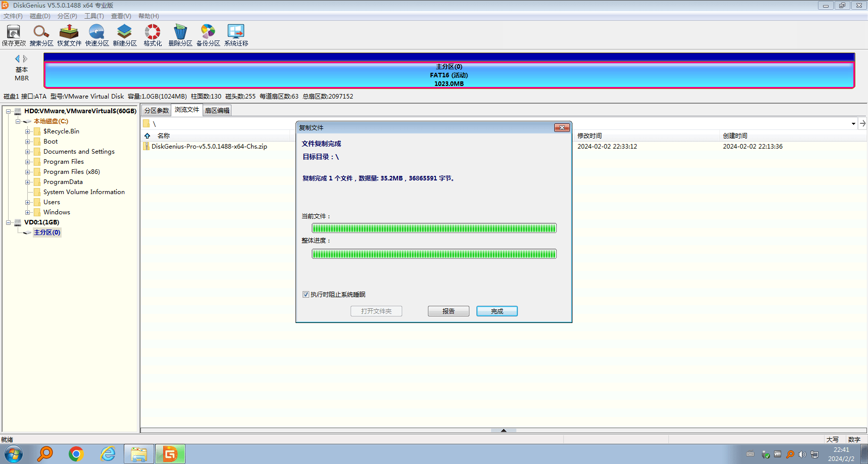Open the orange search app in taskbar
This screenshot has height=464, width=868.
45,454
